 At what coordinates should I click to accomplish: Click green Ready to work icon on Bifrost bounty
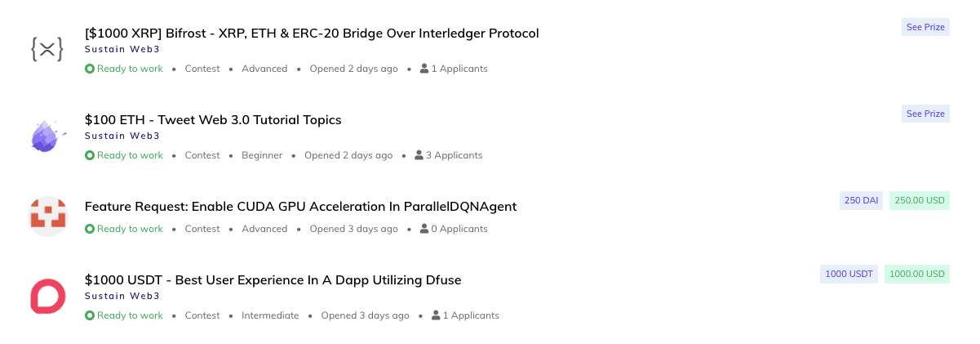click(x=90, y=69)
